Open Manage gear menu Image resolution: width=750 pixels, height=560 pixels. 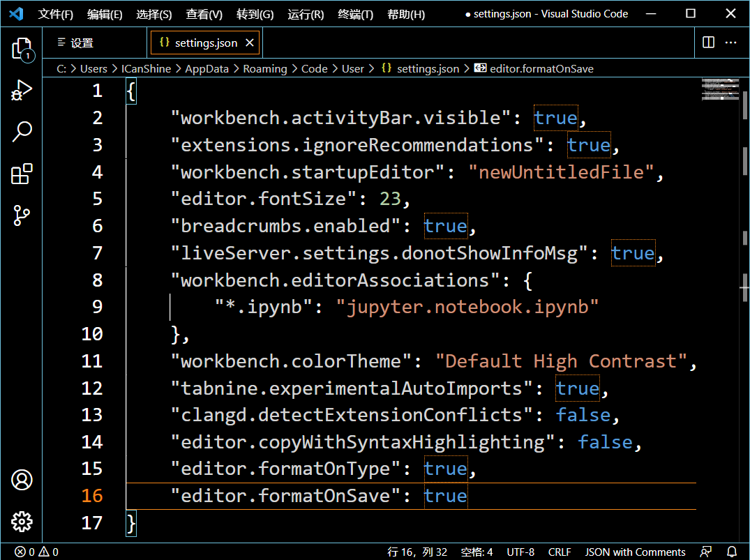(x=22, y=522)
